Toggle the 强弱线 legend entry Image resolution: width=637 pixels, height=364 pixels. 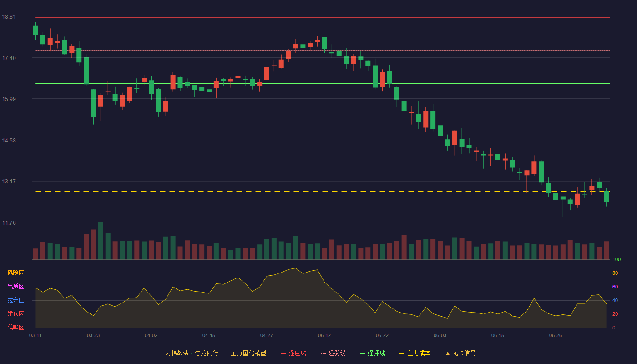tap(333, 353)
